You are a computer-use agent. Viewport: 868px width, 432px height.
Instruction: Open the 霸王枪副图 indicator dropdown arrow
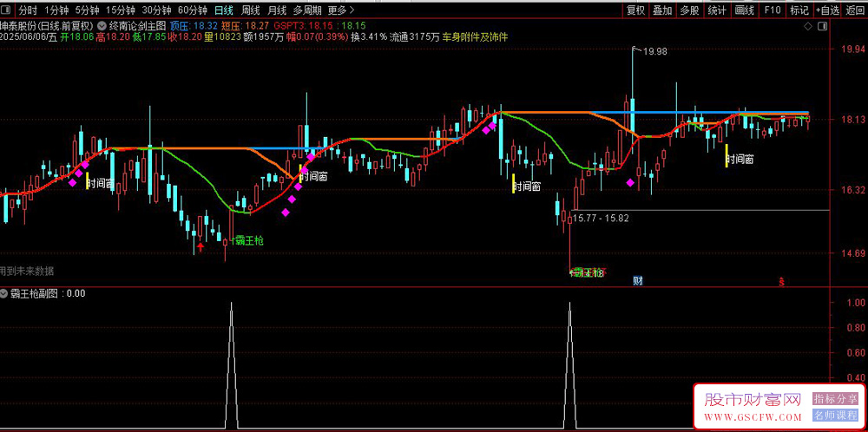click(4, 293)
